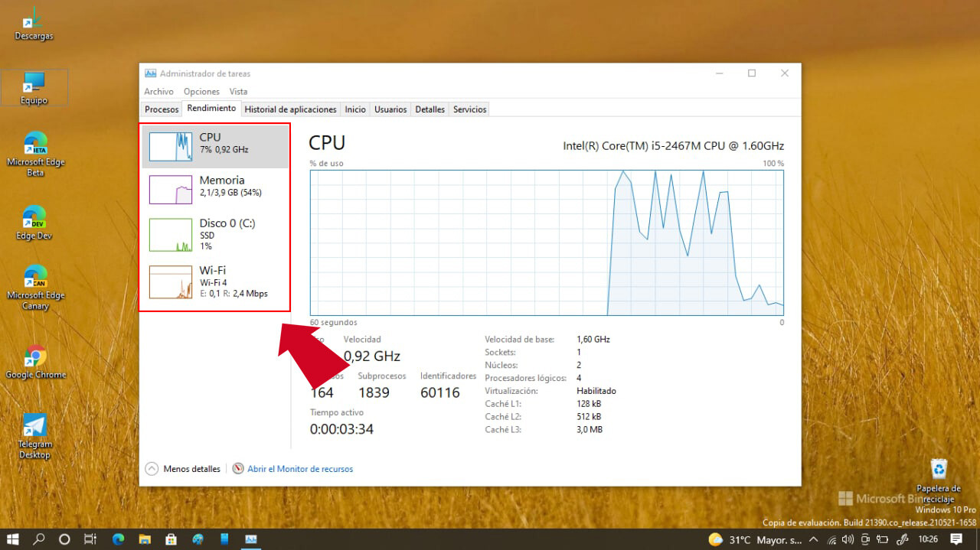Screen dimensions: 980x550
Task: Open Microsoft Store from the taskbar
Action: click(x=171, y=539)
